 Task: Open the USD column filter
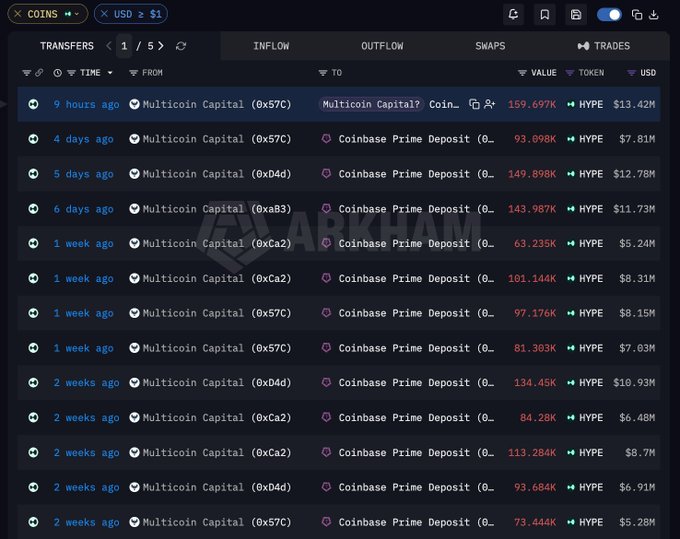[x=631, y=72]
